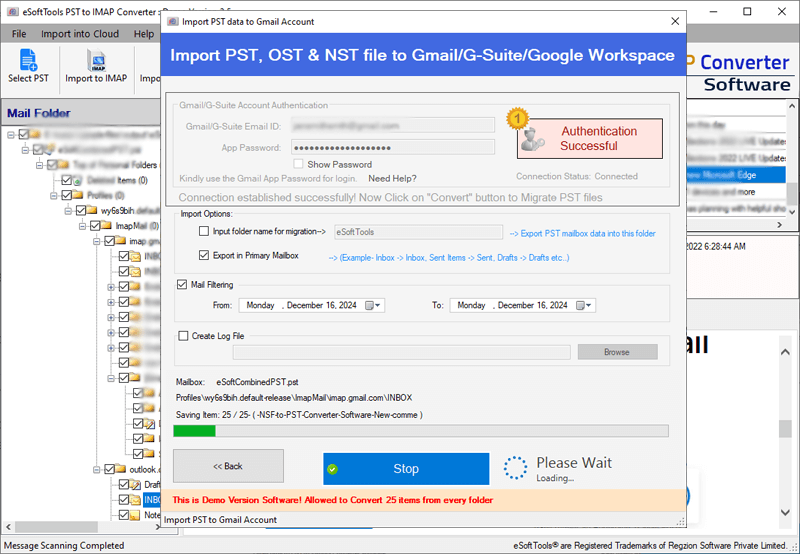The width and height of the screenshot is (800, 554).
Task: Disable the Mail Filtering checkbox
Action: pyautogui.click(x=182, y=284)
